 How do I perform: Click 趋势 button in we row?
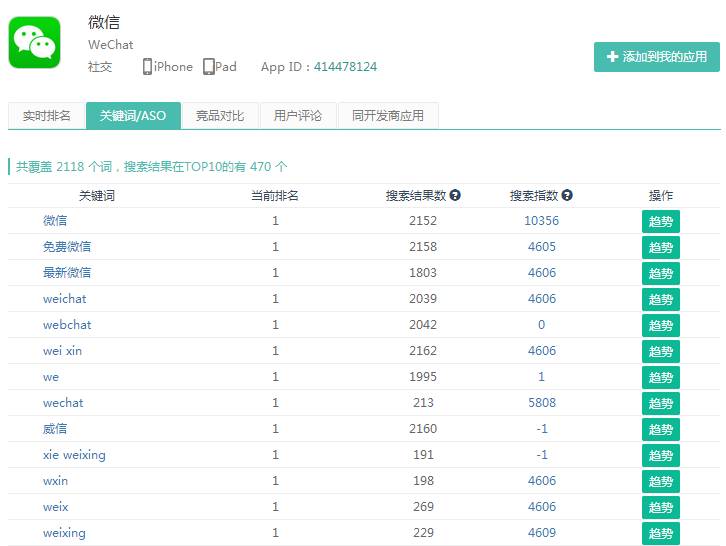[661, 377]
